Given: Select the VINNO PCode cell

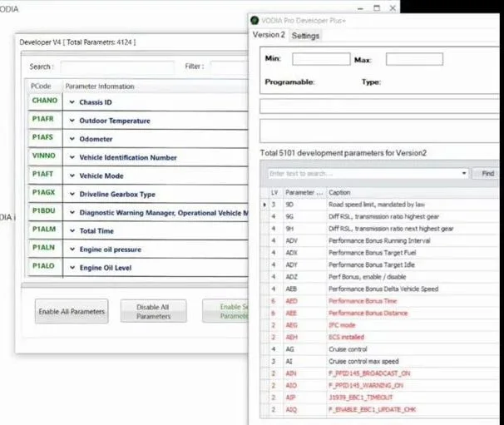Looking at the screenshot, I should pos(45,156).
